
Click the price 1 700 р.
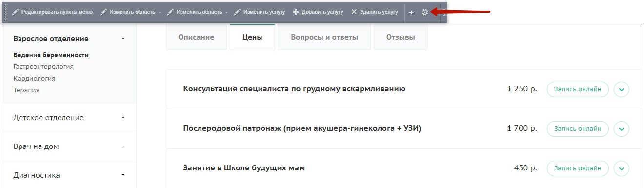[522, 129]
